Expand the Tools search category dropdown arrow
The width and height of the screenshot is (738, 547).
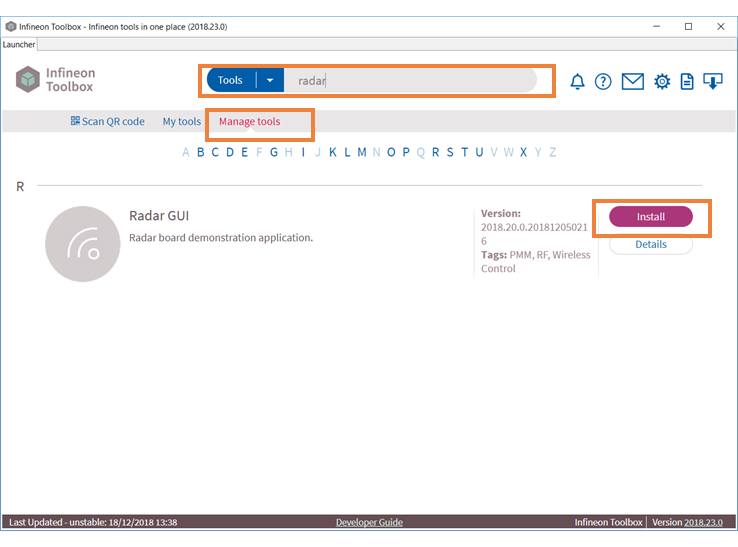click(x=270, y=80)
